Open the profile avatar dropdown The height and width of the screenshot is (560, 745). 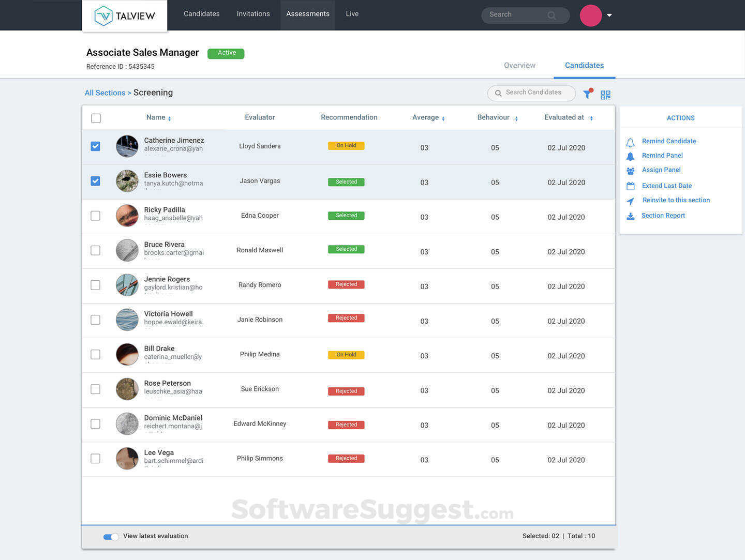[x=609, y=15]
